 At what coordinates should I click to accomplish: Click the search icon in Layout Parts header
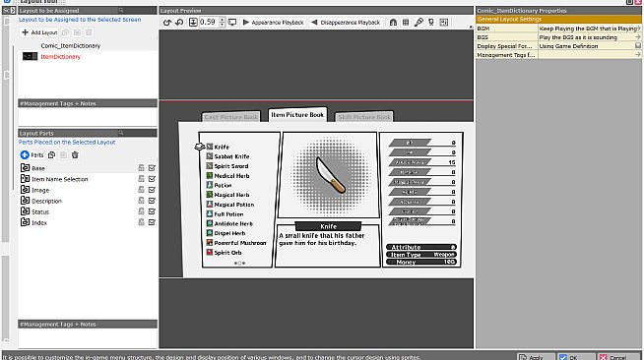121,133
